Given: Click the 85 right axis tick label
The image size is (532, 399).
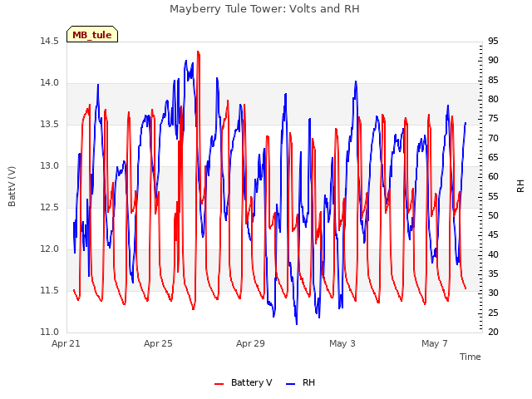Looking at the screenshot, I should [x=493, y=80].
